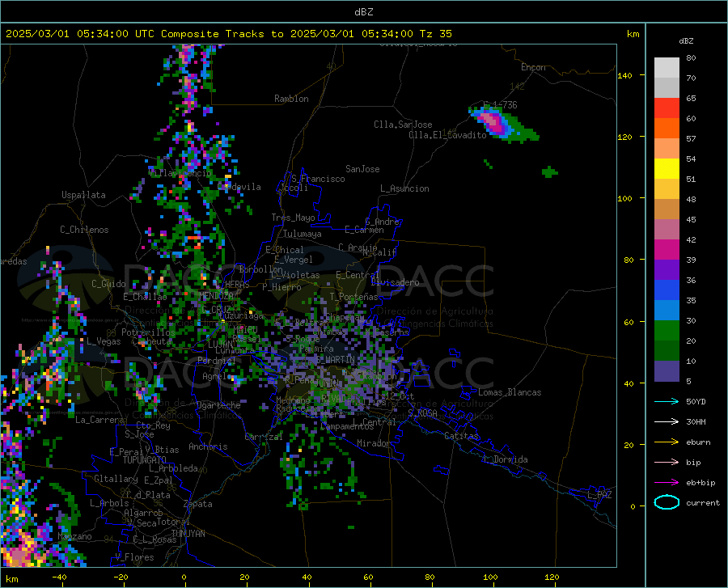The width and height of the screenshot is (728, 588).
Task: Click the 'L_Dormida' map label
Action: click(x=506, y=459)
